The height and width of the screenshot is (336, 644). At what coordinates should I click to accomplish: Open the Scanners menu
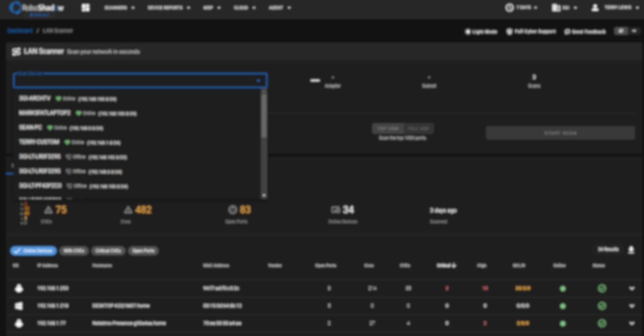point(119,8)
